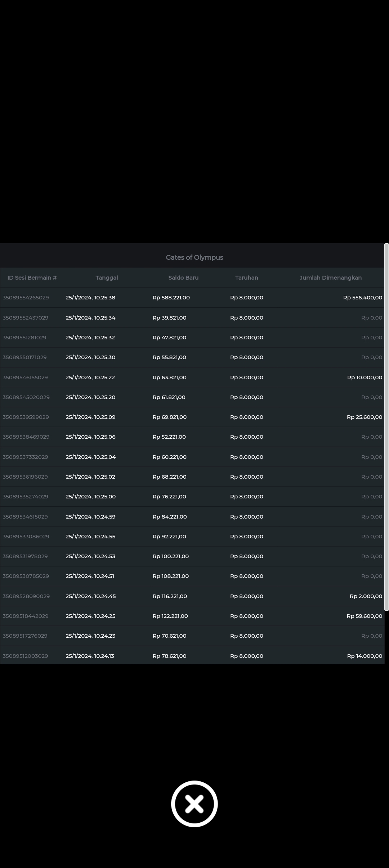The height and width of the screenshot is (868, 389).
Task: Click the Rp 100.221,00 balance cell
Action: [170, 556]
